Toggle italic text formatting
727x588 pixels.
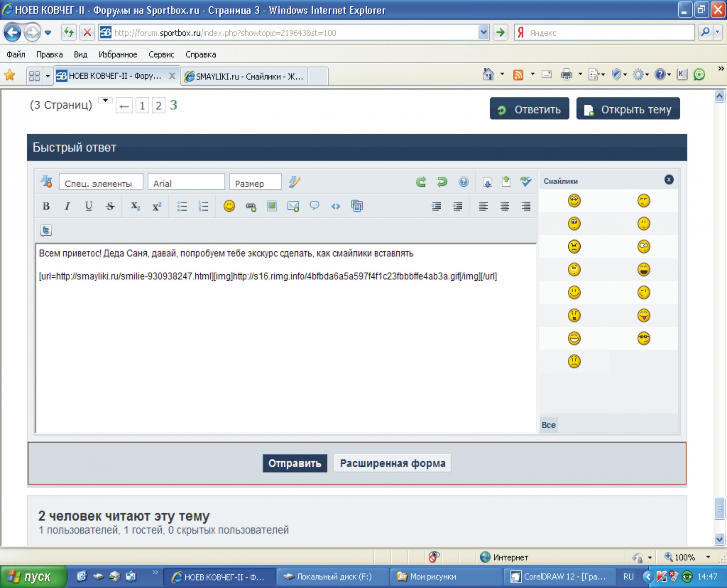tap(67, 206)
